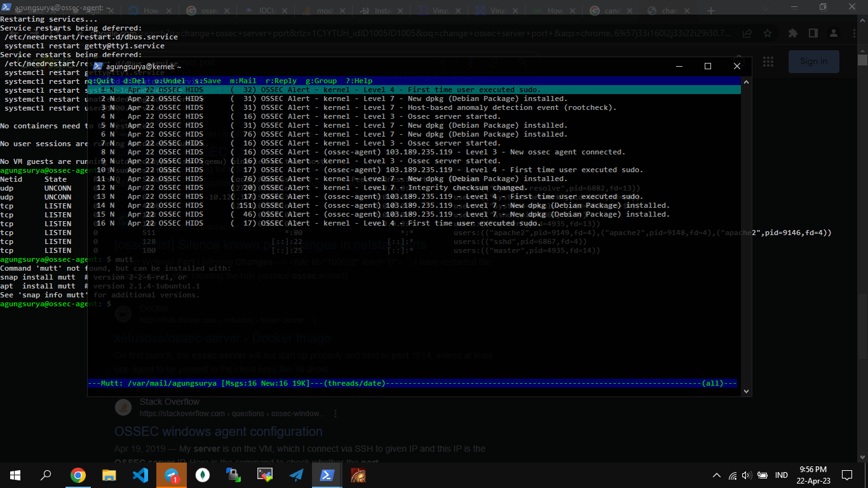868x488 pixels.
Task: Open the network status tray icon
Action: pyautogui.click(x=733, y=475)
